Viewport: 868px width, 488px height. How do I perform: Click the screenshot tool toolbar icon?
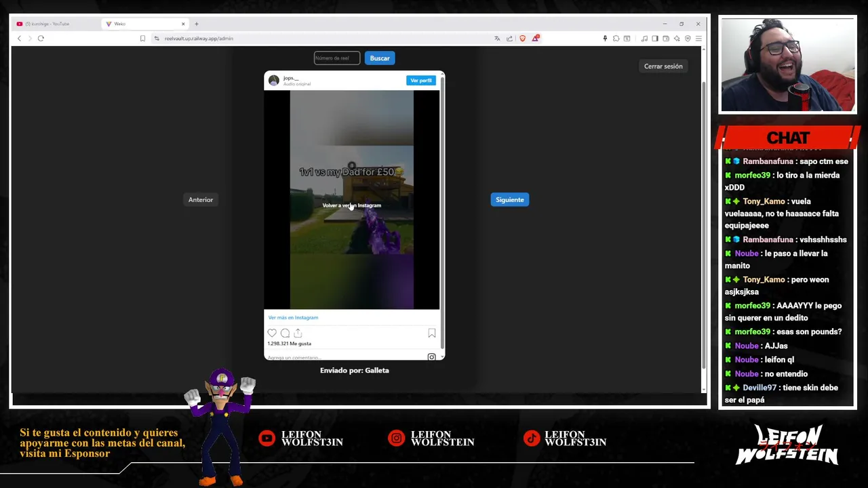627,39
